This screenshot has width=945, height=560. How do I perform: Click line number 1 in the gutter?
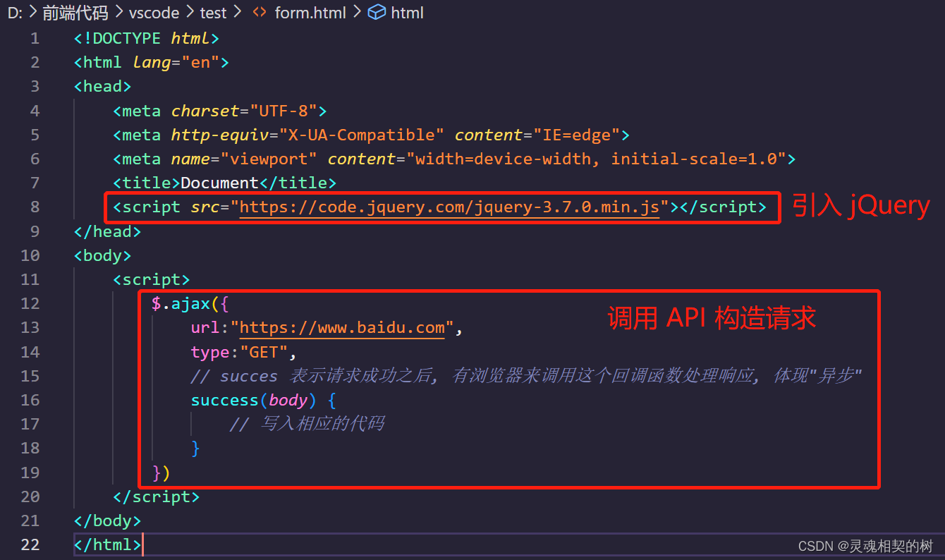click(x=35, y=38)
